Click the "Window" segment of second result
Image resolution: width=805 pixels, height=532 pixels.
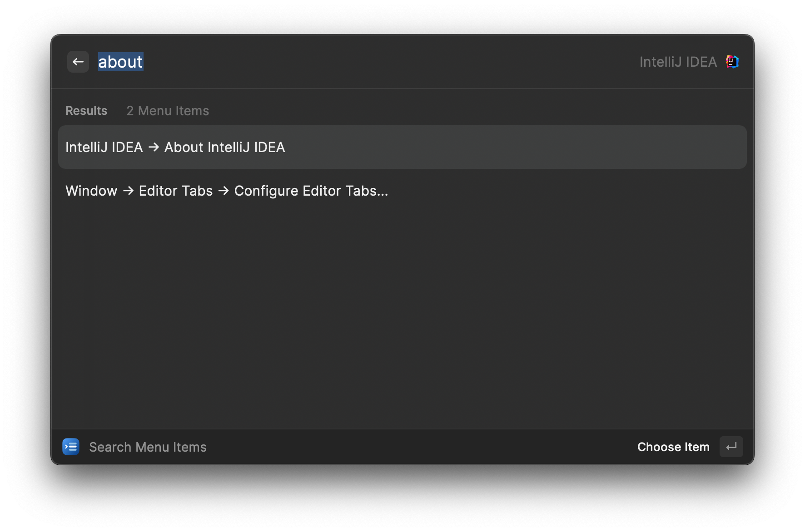91,191
